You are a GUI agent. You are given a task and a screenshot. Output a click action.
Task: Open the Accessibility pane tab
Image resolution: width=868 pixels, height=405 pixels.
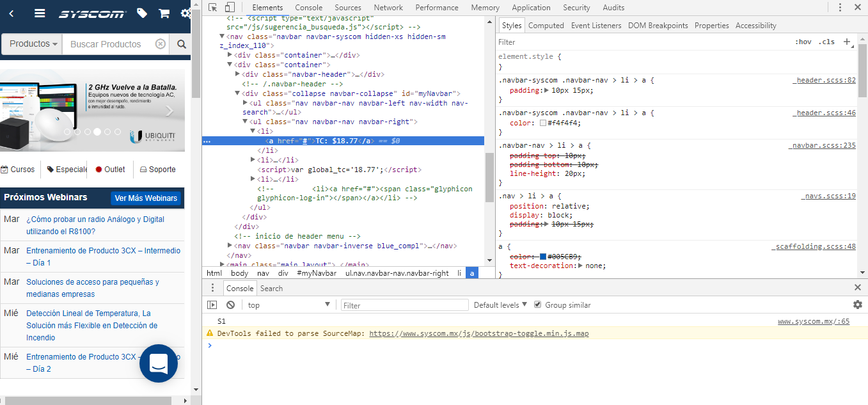point(756,26)
